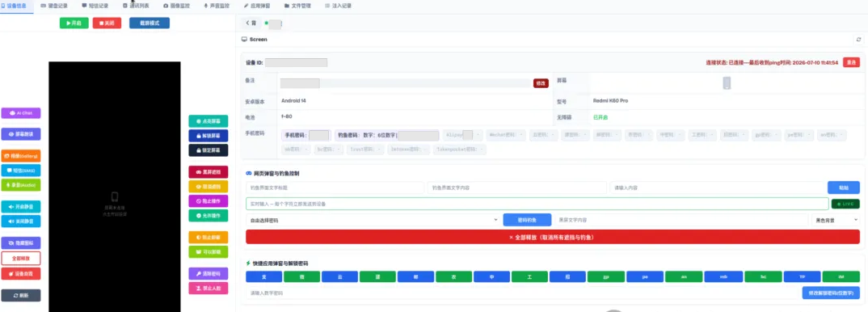Open the 黑色背景 background dropdown
The image size is (868, 312).
click(x=836, y=220)
